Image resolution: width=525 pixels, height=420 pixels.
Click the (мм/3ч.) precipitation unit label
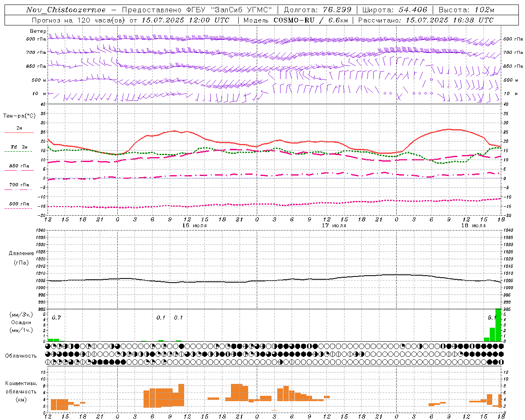21,315
